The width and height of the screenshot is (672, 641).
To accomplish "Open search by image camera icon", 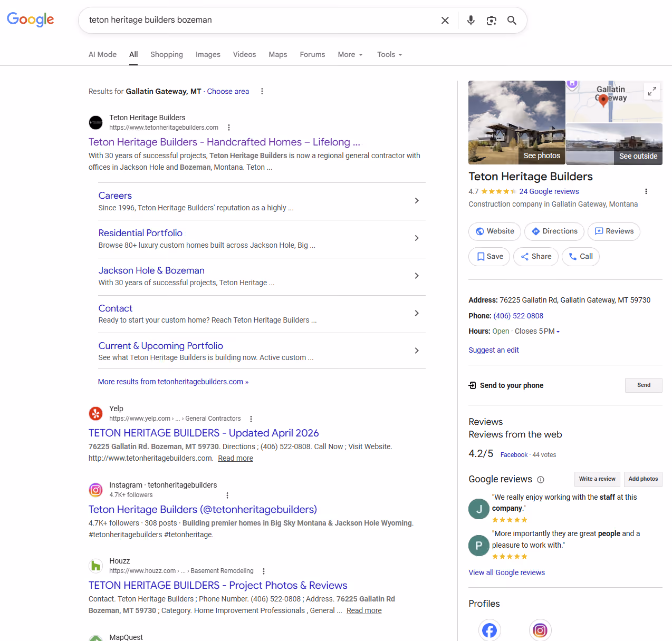I will pos(492,20).
